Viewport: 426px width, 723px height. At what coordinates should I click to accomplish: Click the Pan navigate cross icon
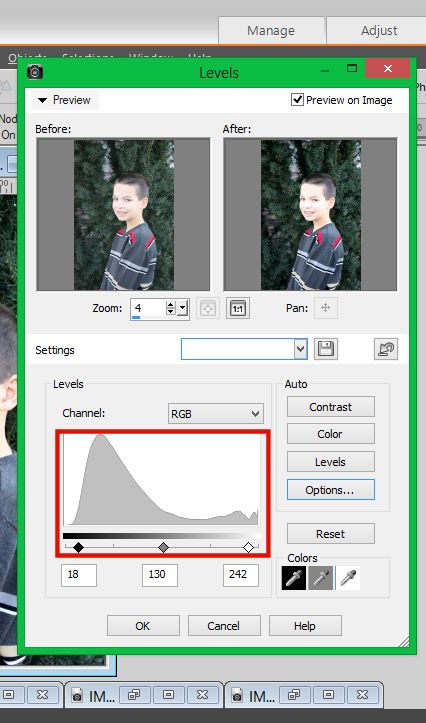[x=326, y=308]
